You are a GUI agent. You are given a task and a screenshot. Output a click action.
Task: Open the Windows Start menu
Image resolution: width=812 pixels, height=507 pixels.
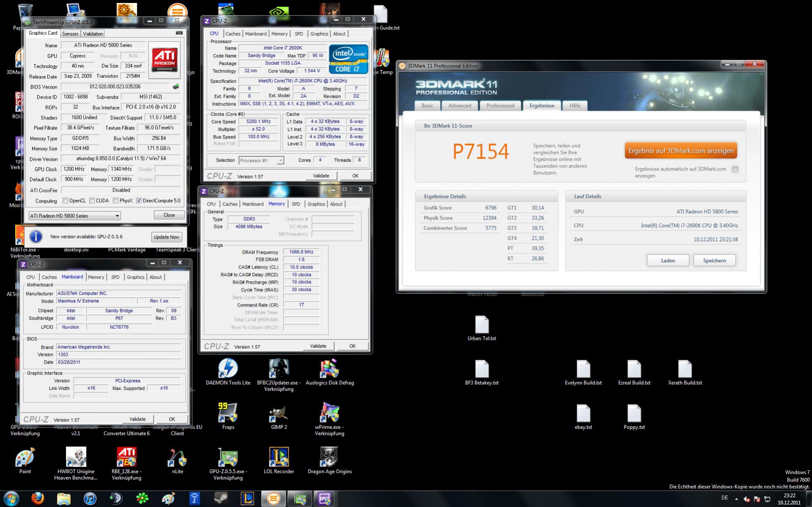pyautogui.click(x=11, y=499)
